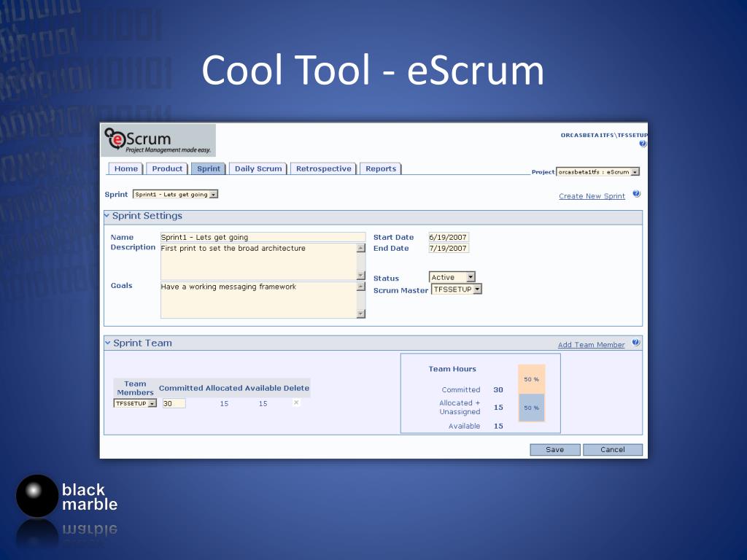The image size is (747, 560).
Task: Open help icon below ORCASBETA1TFS\TFSSETUP
Action: [643, 144]
